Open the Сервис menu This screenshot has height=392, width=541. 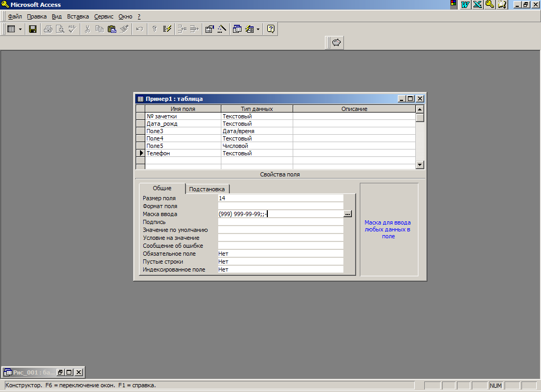coord(104,16)
